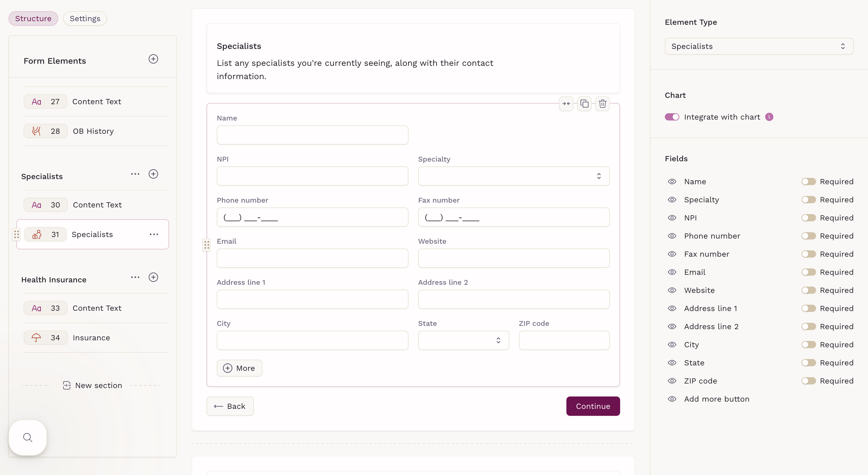
Task: Click plus icon next to Form Elements
Action: (153, 59)
